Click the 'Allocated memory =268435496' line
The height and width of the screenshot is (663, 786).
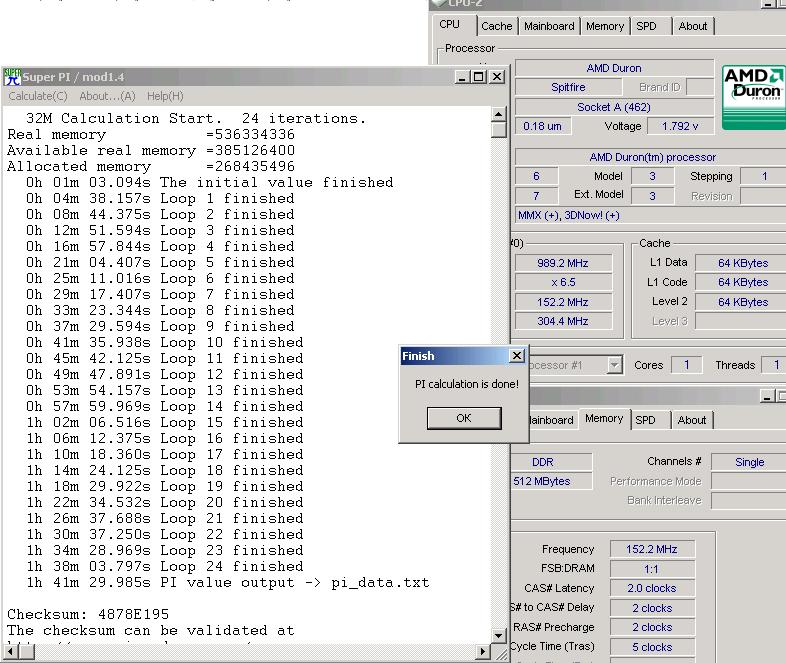point(151,166)
